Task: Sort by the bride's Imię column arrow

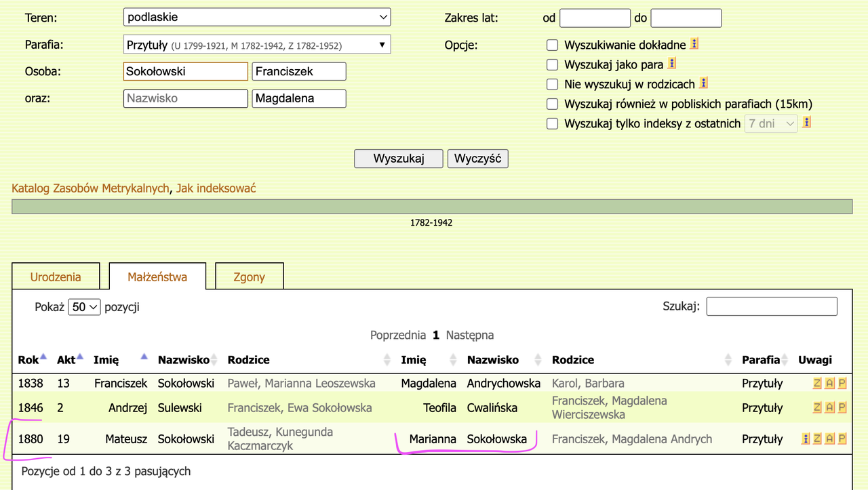Action: [453, 360]
